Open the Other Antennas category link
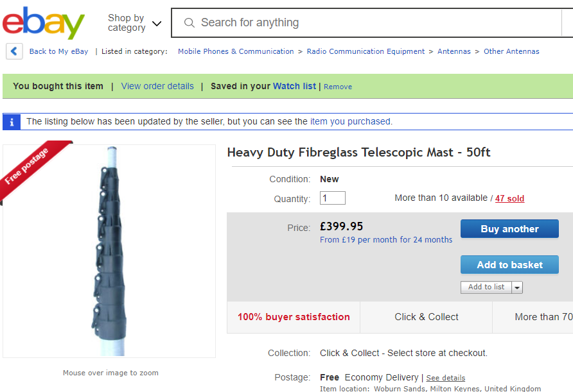Screen dimensions: 573x392 pos(511,51)
